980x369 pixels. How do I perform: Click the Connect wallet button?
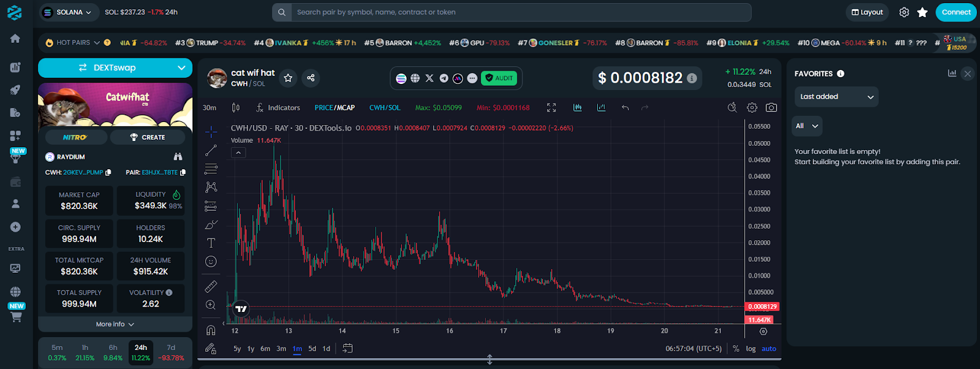click(x=956, y=12)
